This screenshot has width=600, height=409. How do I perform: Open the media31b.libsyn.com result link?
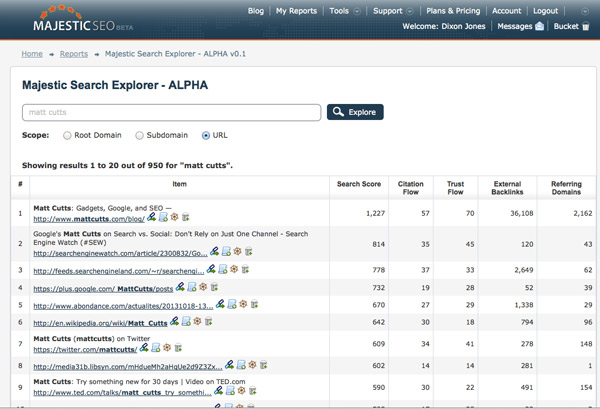(x=127, y=367)
